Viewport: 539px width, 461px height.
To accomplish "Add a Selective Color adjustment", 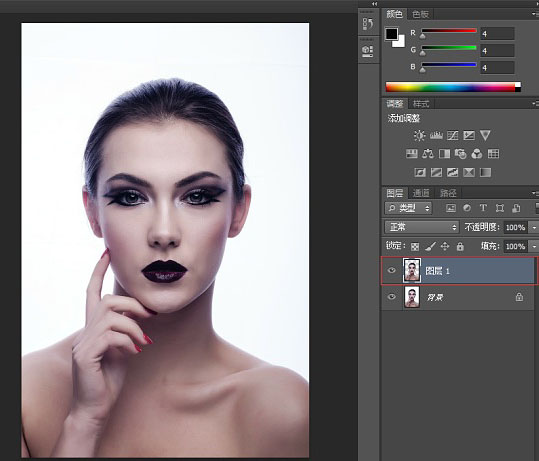I will pos(469,172).
